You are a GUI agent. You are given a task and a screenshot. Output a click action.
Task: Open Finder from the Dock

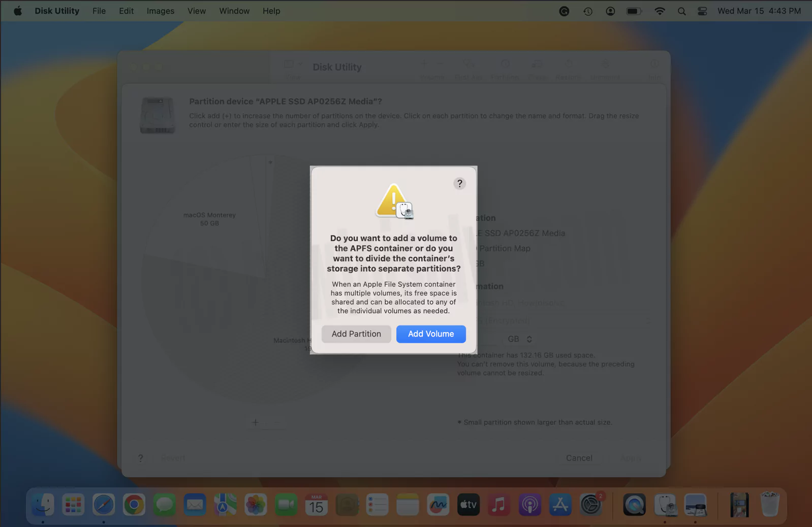tap(43, 505)
